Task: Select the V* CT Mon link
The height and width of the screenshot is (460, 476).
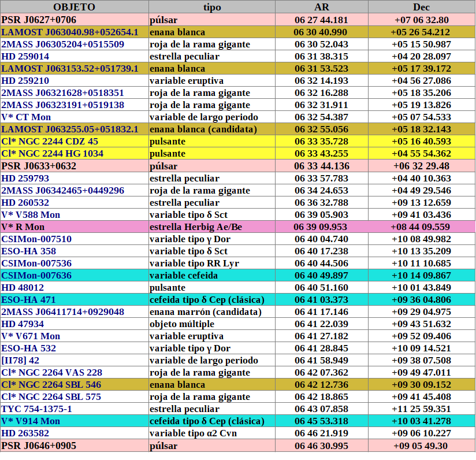Action: point(26,117)
